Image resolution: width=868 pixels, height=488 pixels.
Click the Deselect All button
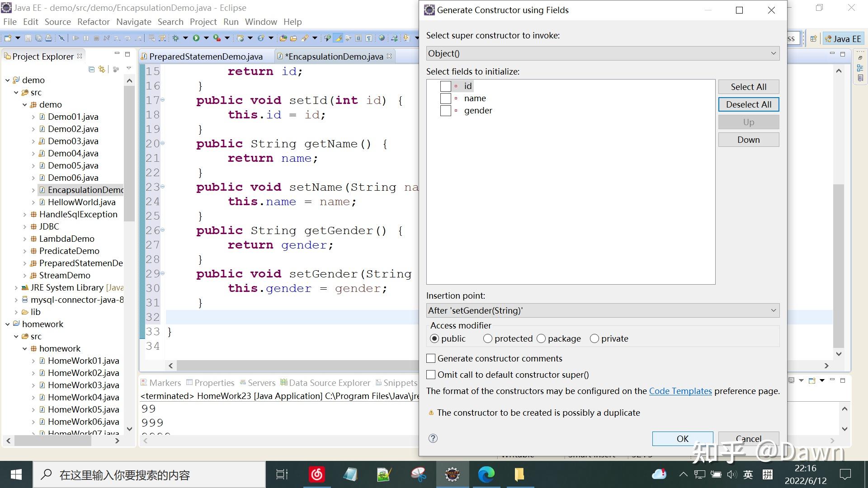coord(749,104)
